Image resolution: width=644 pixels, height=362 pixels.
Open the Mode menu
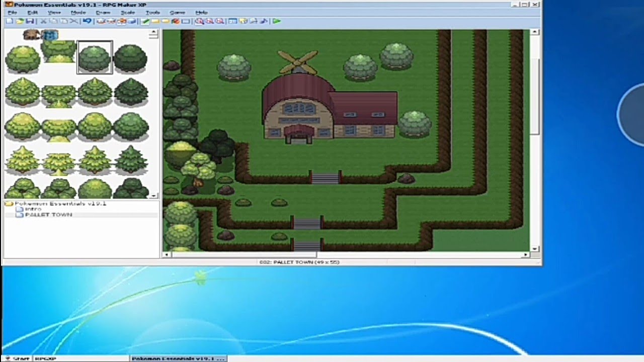pos(78,12)
